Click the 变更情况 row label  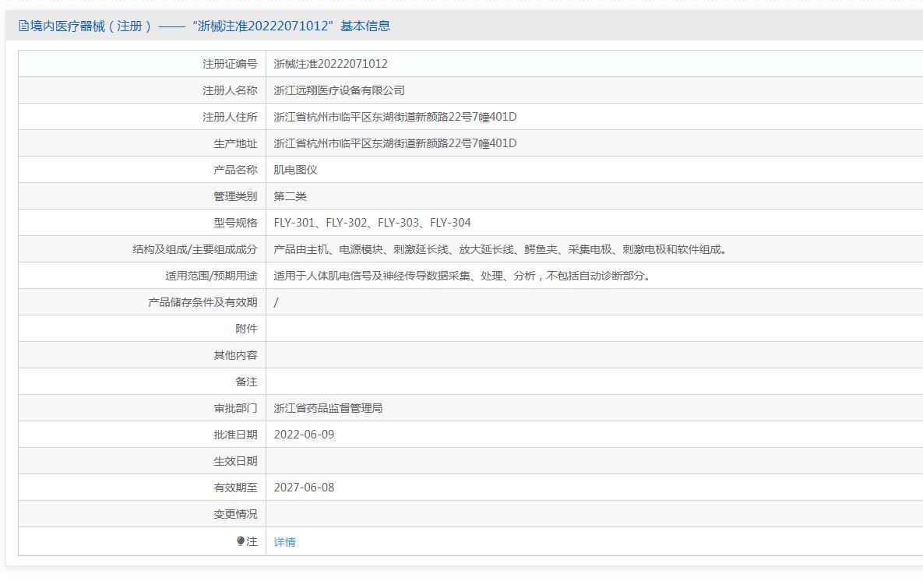click(x=235, y=514)
